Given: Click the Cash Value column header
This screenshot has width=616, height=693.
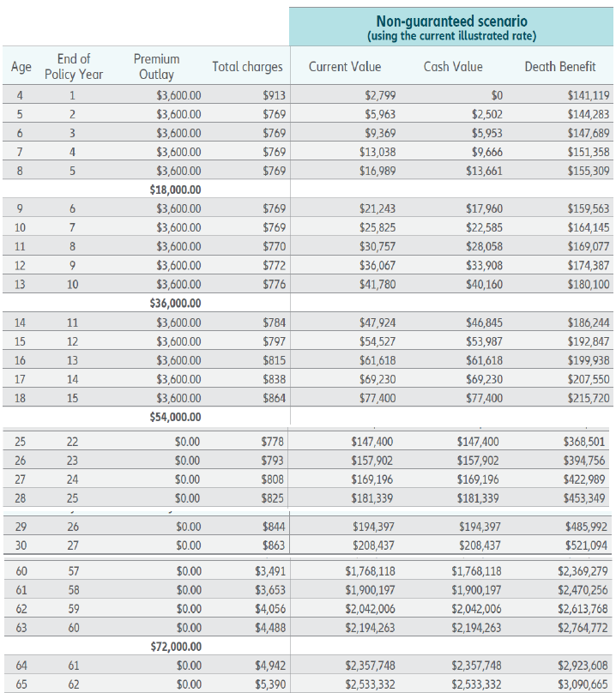Looking at the screenshot, I should pyautogui.click(x=453, y=67).
